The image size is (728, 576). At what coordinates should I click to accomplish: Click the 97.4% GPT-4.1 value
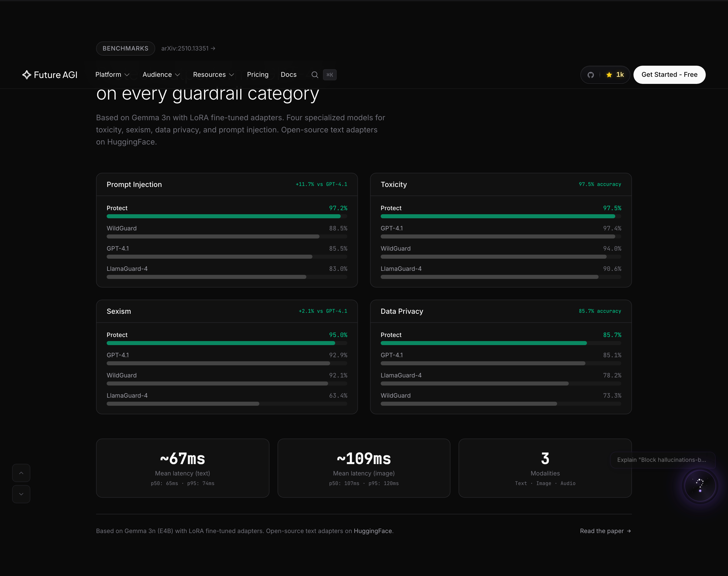point(612,228)
